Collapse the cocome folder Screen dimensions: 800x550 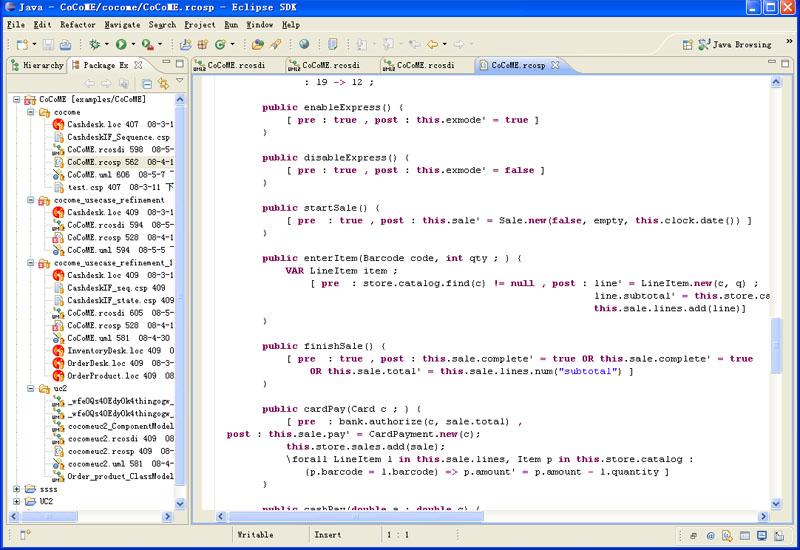click(31, 112)
